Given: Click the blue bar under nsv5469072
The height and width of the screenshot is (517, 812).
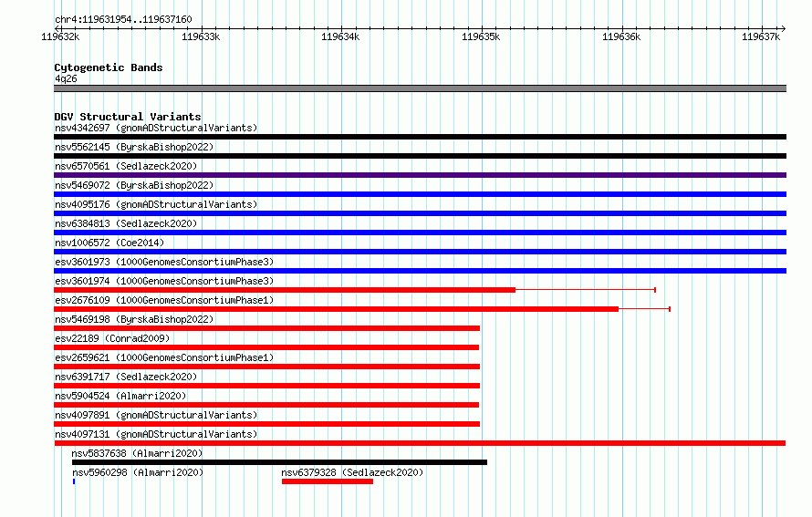Looking at the screenshot, I should (x=420, y=194).
